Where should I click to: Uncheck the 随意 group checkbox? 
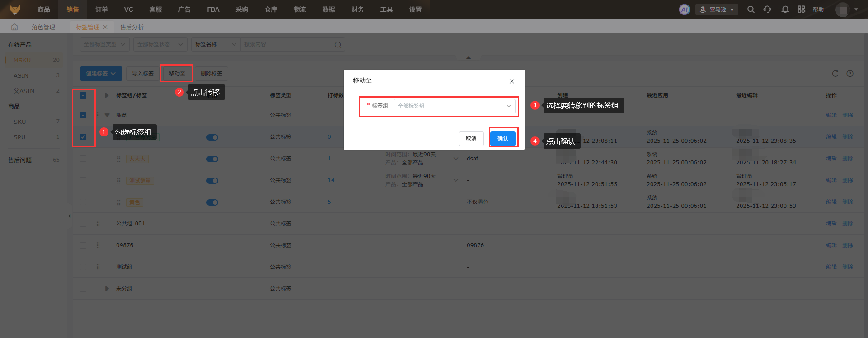click(83, 115)
